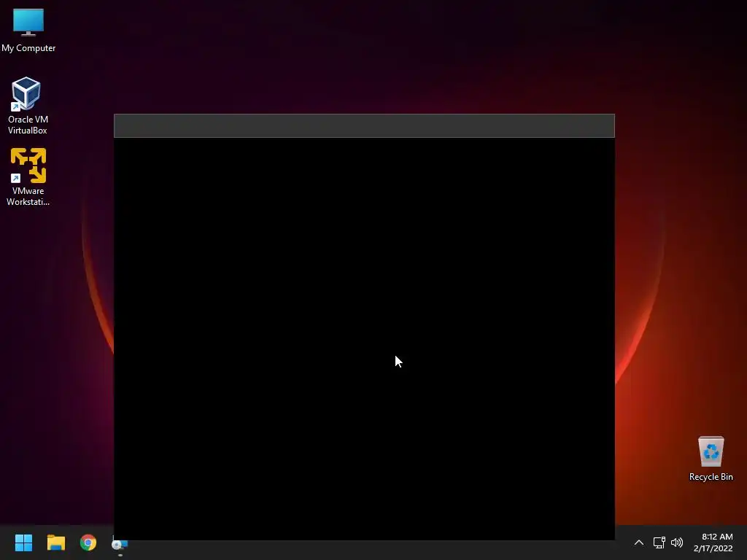Image resolution: width=747 pixels, height=560 pixels.
Task: Open the clock showing 8:12 AM
Action: [x=713, y=542]
